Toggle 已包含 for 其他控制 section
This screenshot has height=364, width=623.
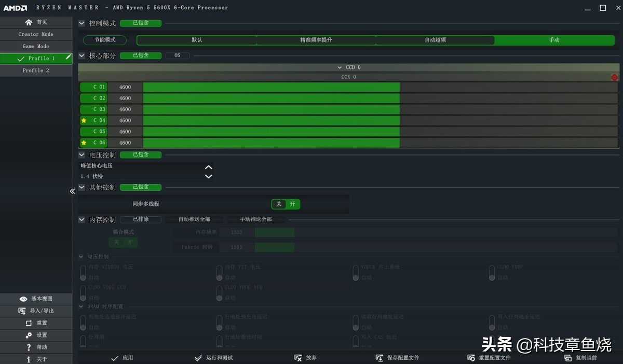point(141,187)
